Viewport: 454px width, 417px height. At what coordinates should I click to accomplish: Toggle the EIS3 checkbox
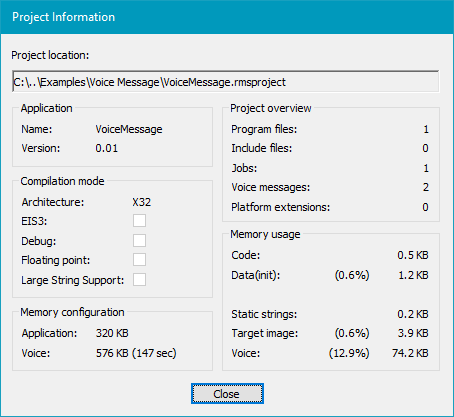pos(139,221)
